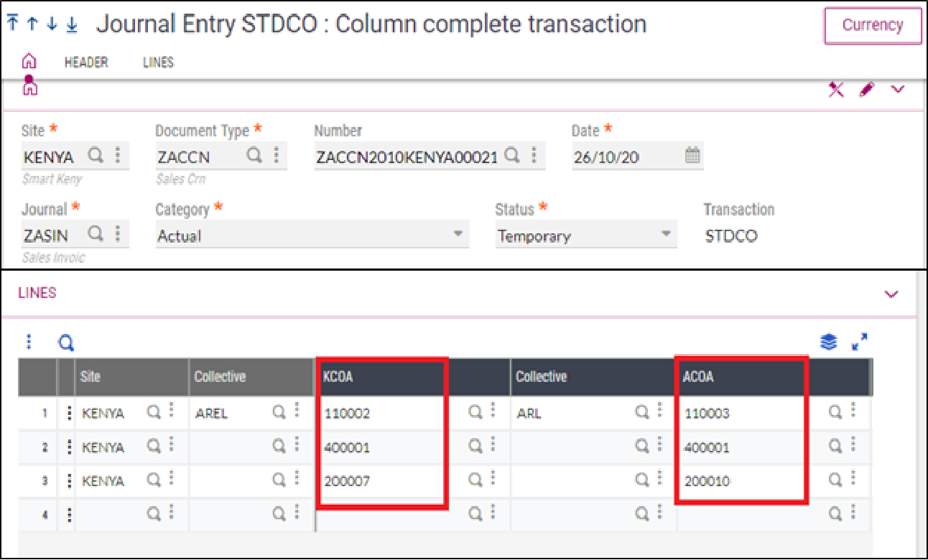Viewport: 928px width, 560px height.
Task: Jump to first record with top arrow
Action: coord(12,23)
